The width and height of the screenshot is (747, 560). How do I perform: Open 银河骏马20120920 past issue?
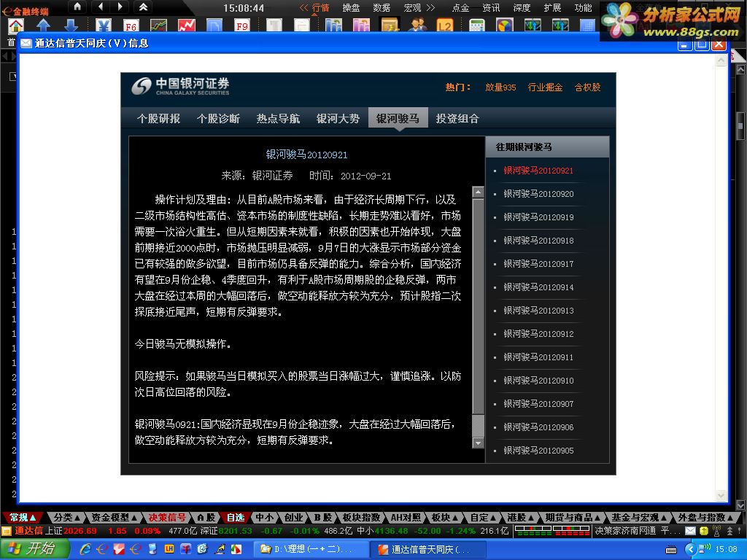point(538,194)
